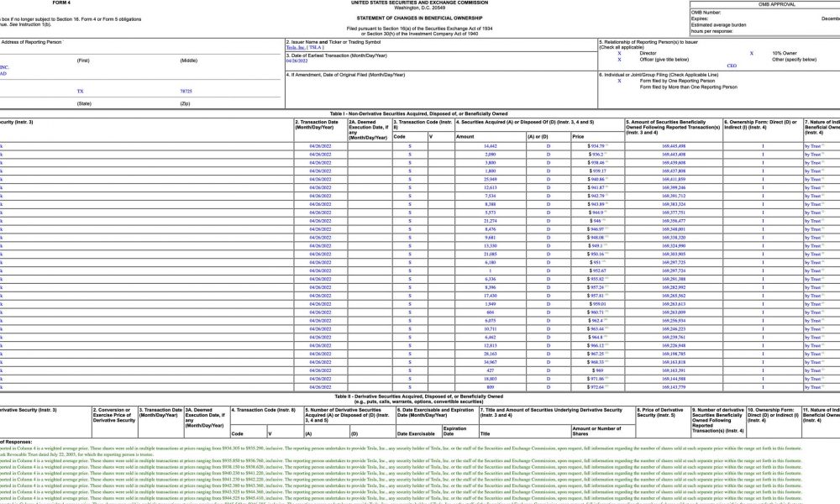
Task: Click the Officer relationship checkbox mark
Action: click(x=619, y=60)
